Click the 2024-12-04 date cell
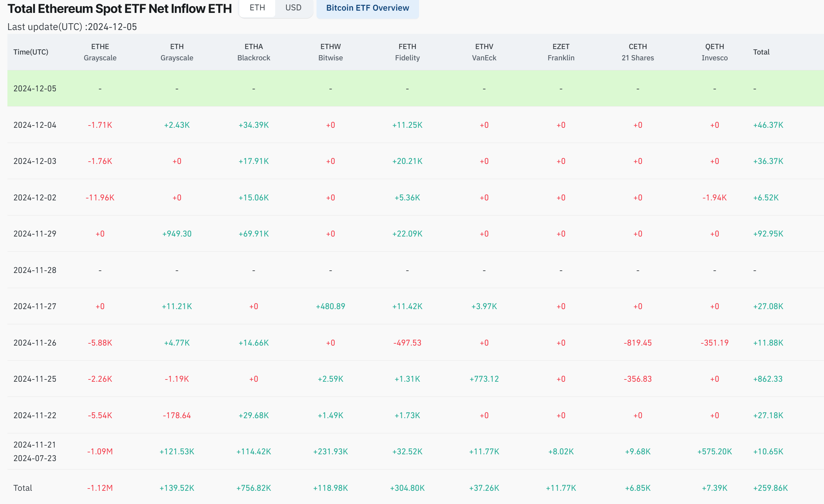Viewport: 824px width, 504px height. pyautogui.click(x=35, y=125)
